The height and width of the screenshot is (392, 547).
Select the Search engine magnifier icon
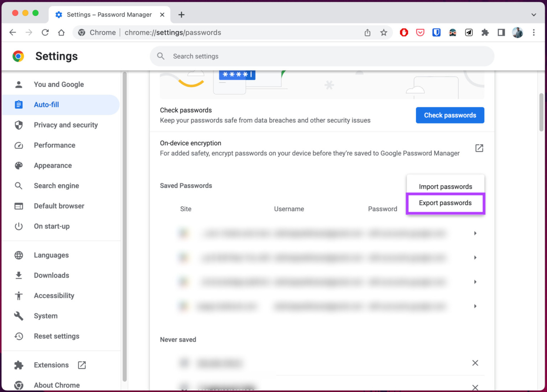coord(18,186)
